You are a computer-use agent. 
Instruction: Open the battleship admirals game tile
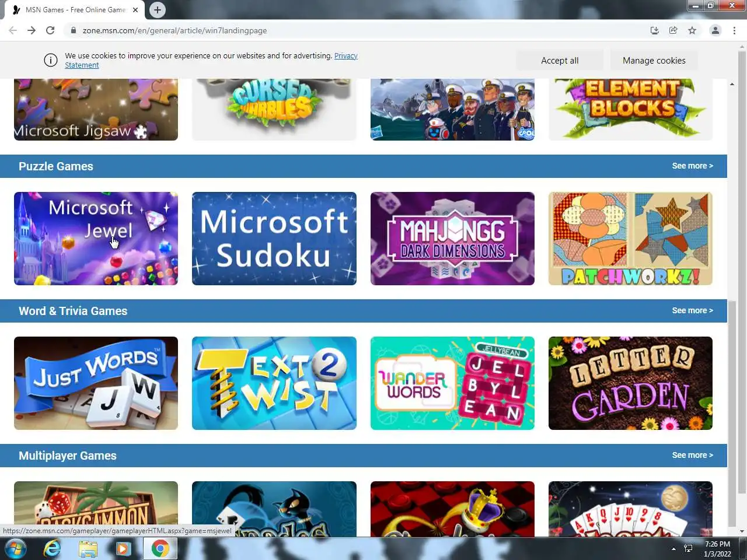click(x=452, y=110)
